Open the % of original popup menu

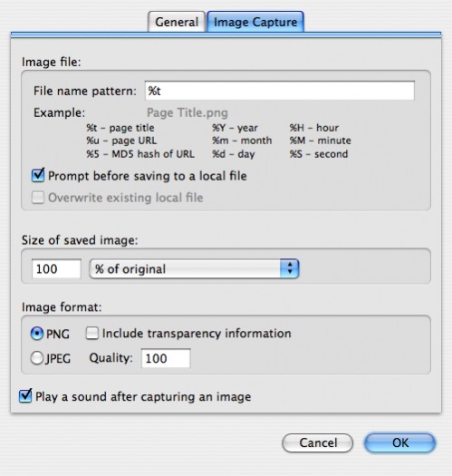pos(195,268)
